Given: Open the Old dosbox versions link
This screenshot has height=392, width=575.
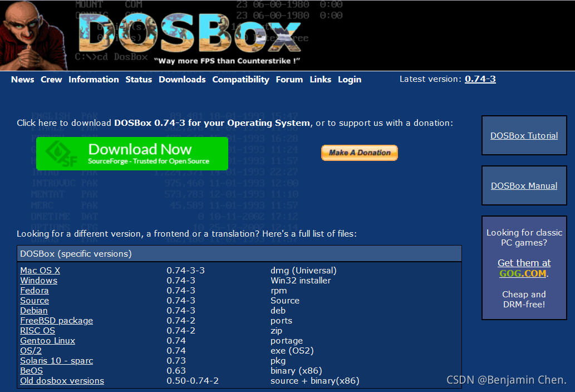Looking at the screenshot, I should click(x=62, y=381).
